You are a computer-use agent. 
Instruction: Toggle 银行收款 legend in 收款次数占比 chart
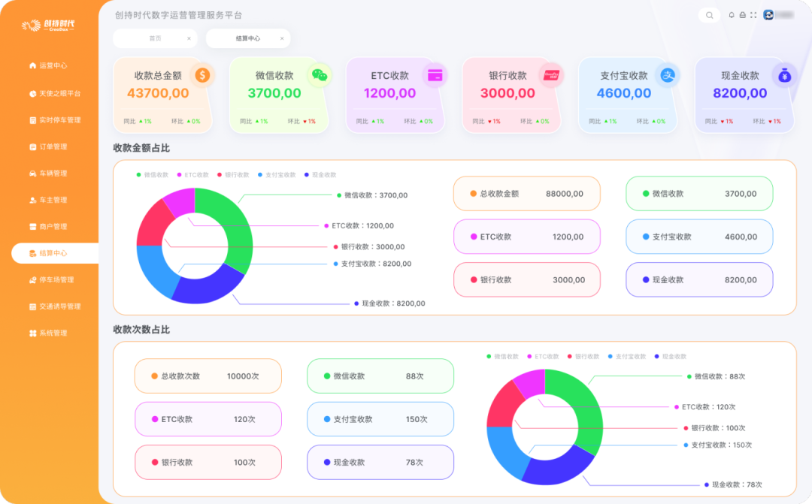586,357
